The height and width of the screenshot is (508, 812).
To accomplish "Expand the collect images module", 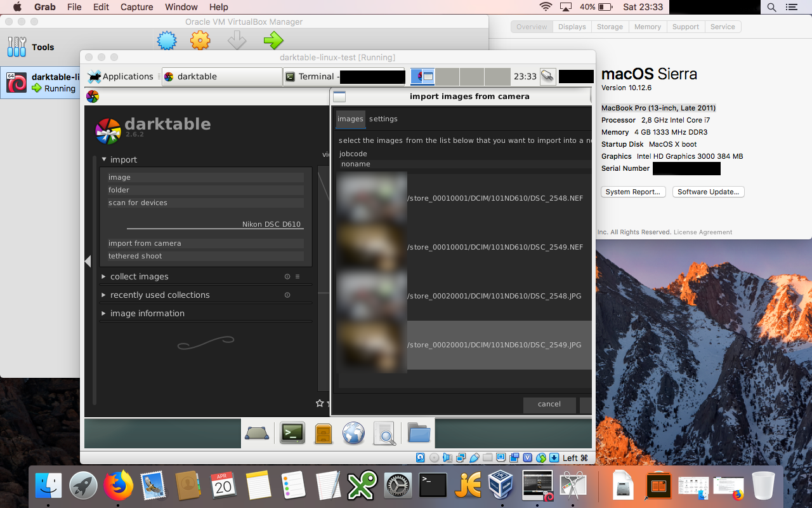I will (104, 277).
